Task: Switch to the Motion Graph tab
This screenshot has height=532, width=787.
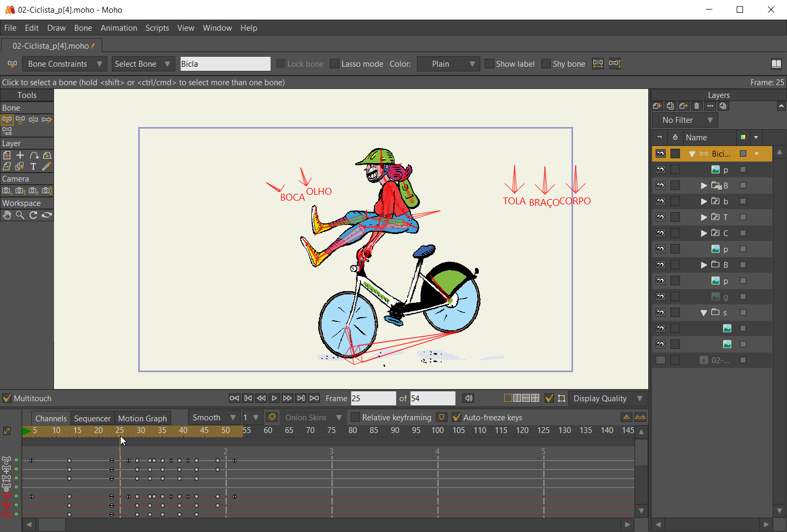Action: [142, 419]
